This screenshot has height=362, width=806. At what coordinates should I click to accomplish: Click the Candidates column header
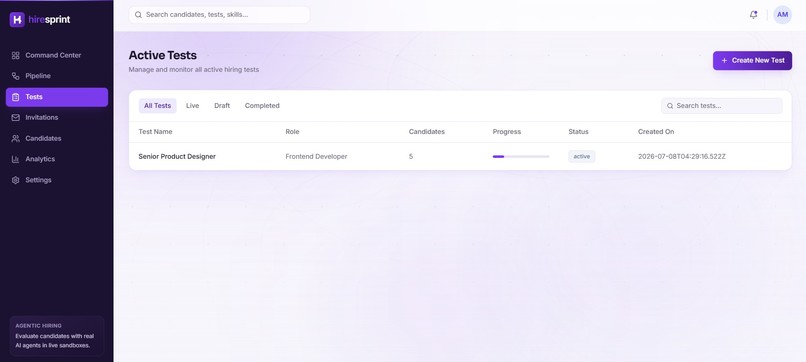click(427, 132)
